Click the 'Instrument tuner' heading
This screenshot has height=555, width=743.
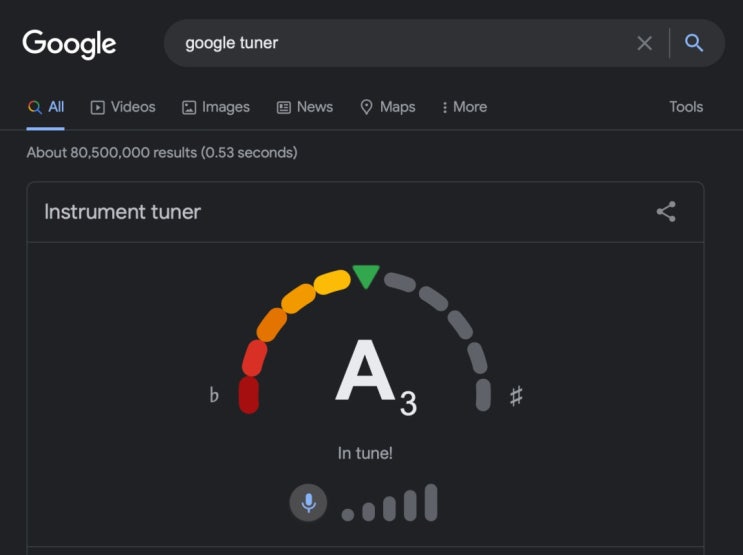coord(122,212)
